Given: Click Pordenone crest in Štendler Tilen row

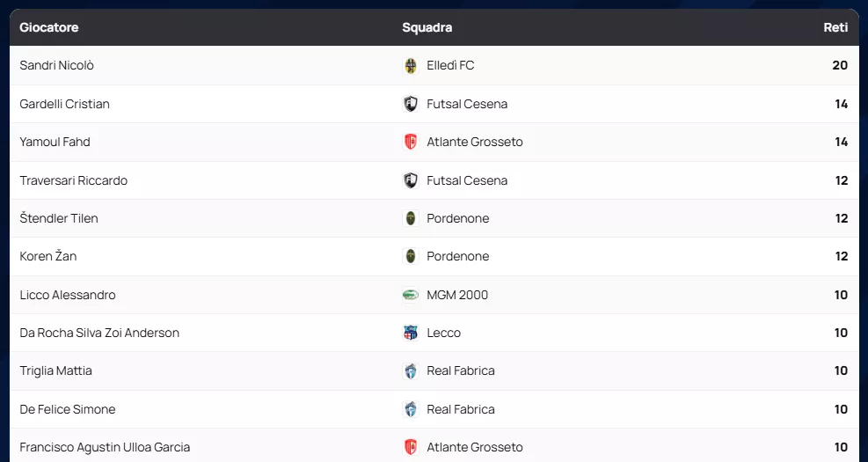Looking at the screenshot, I should 410,218.
